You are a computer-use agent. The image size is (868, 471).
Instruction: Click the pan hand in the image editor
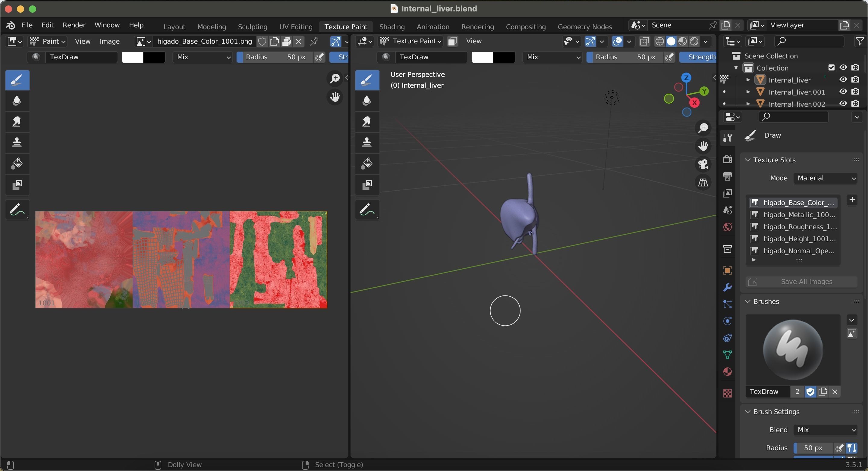[335, 97]
